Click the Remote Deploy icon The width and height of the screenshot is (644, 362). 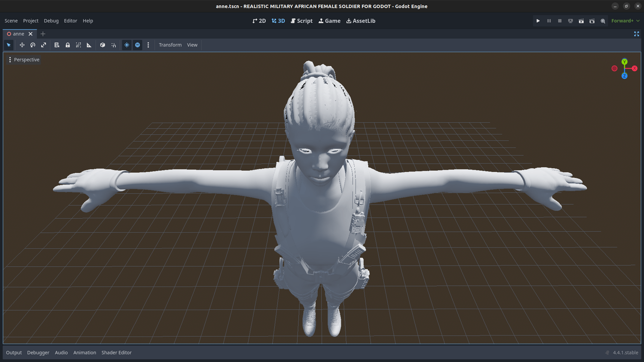pos(570,21)
